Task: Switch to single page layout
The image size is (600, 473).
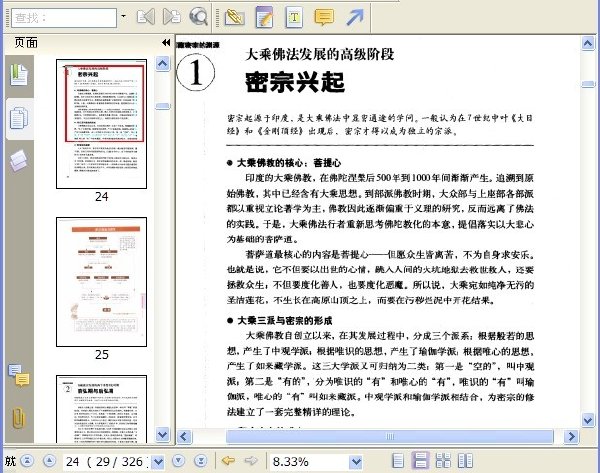Action: 398,461
